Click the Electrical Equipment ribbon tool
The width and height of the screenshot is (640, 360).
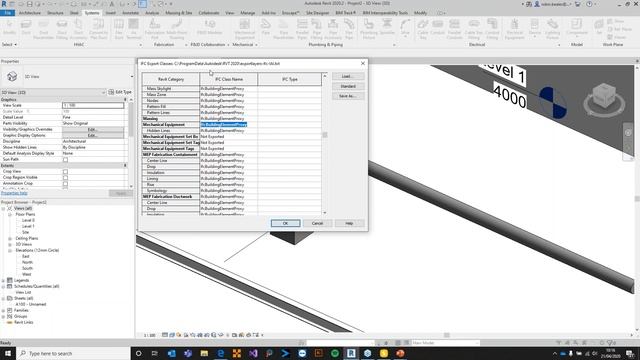(514, 29)
